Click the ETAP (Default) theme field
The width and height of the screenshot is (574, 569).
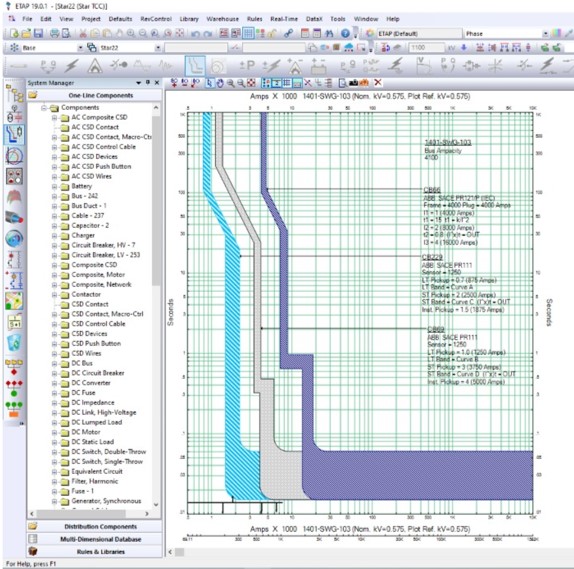click(x=419, y=34)
